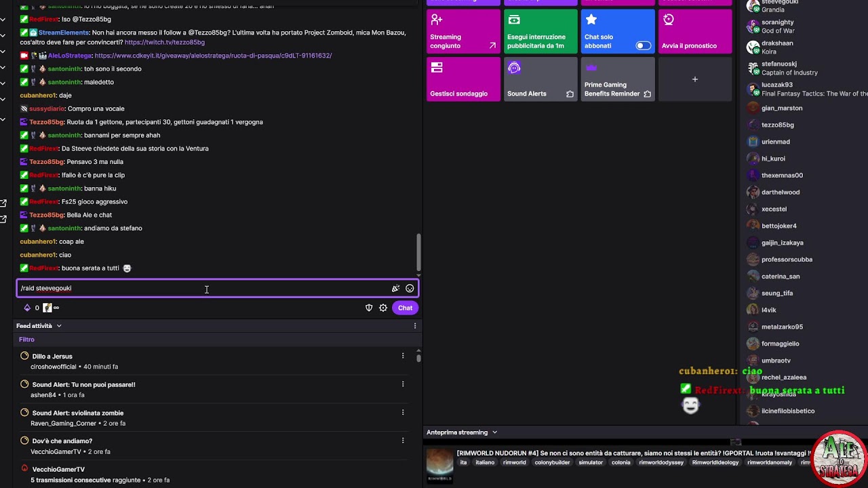Select urienmad in the viewer list
Image resolution: width=868 pixels, height=488 pixels.
[776, 142]
